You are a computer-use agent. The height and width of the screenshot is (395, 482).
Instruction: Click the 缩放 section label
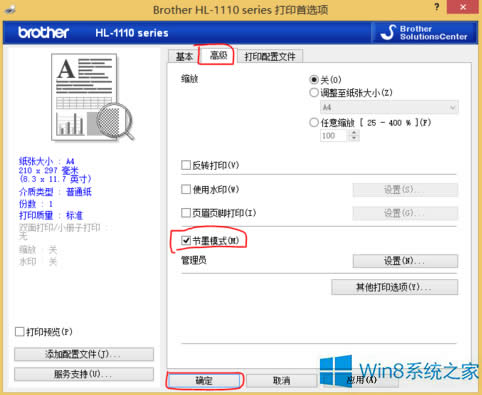click(190, 79)
